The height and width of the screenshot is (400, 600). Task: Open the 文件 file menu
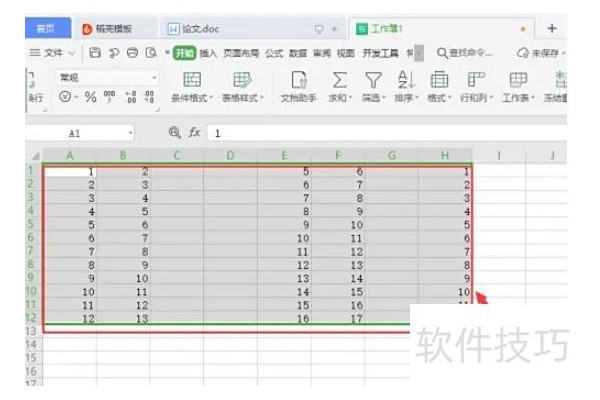[x=46, y=53]
